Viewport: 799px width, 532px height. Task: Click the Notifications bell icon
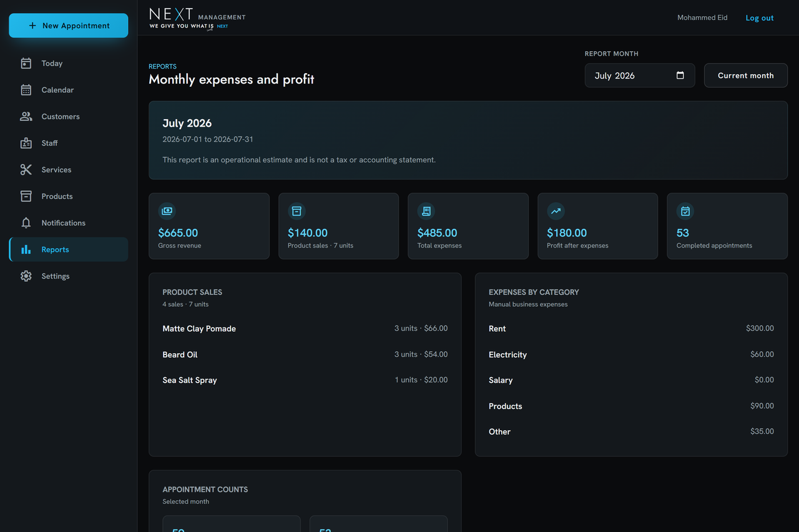(x=26, y=223)
